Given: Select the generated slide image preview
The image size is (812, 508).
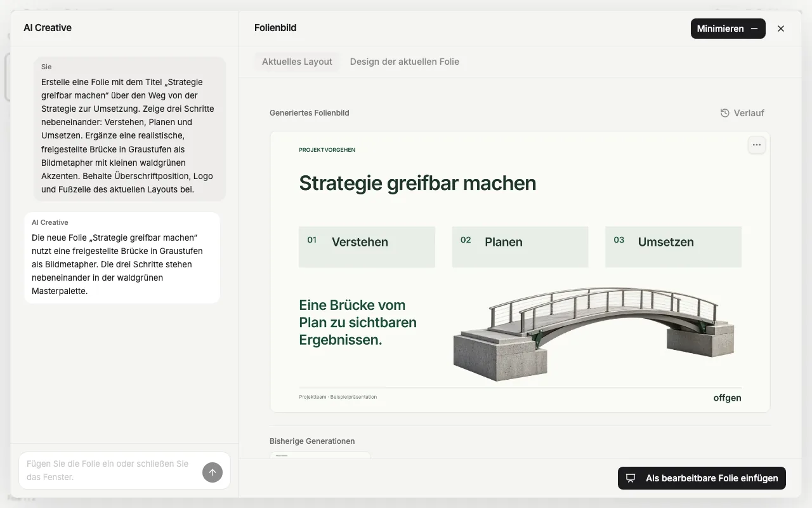Looking at the screenshot, I should [520, 272].
